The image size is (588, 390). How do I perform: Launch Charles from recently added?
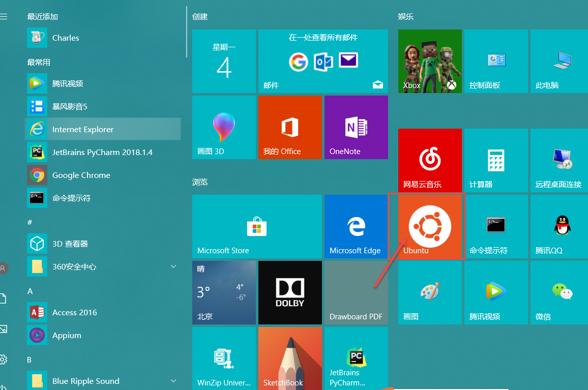coord(103,38)
